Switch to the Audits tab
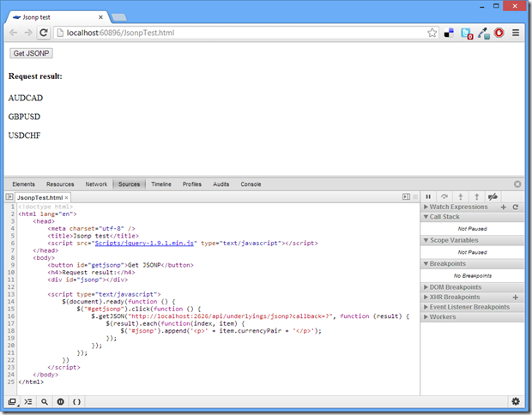This screenshot has width=532, height=415. [221, 184]
